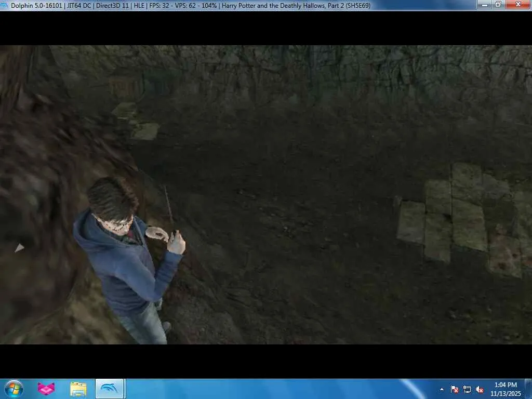The image size is (532, 399).
Task: Show hidden system tray icons arrow
Action: (442, 389)
